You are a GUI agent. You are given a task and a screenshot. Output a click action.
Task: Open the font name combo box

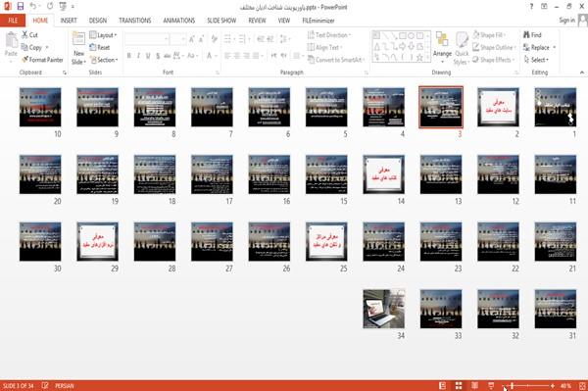pos(147,39)
